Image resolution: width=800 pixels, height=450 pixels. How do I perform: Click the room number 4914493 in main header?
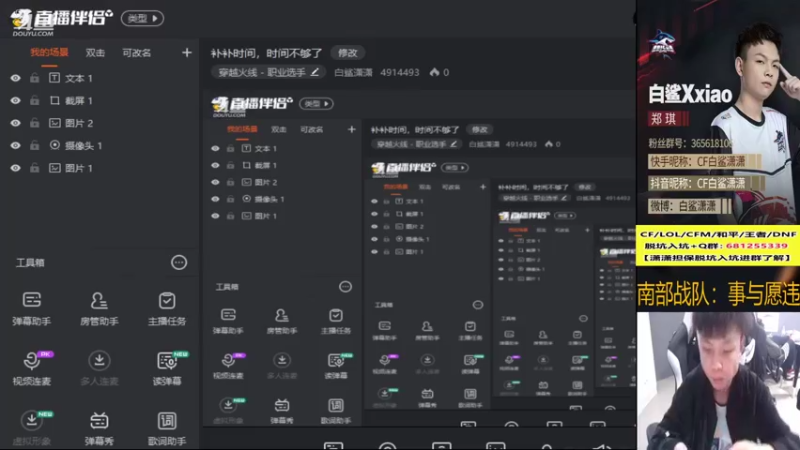399,72
